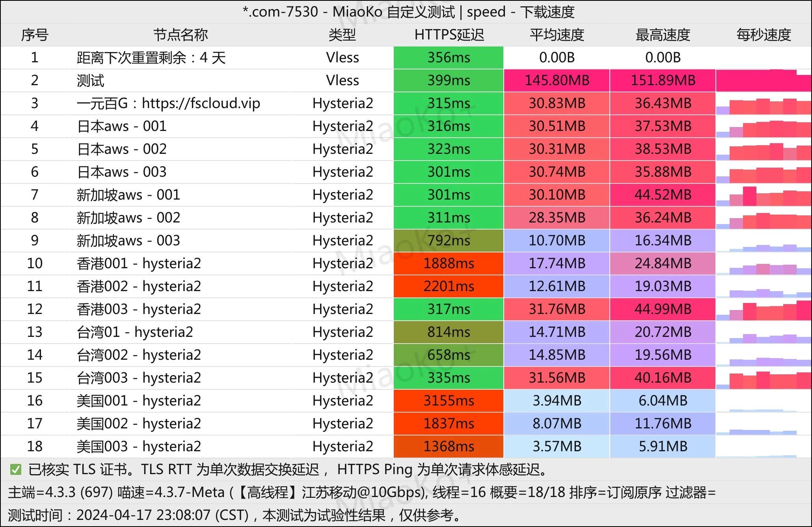812x527 pixels.
Task: Click the 5.91MB max speed cell
Action: coord(663,447)
